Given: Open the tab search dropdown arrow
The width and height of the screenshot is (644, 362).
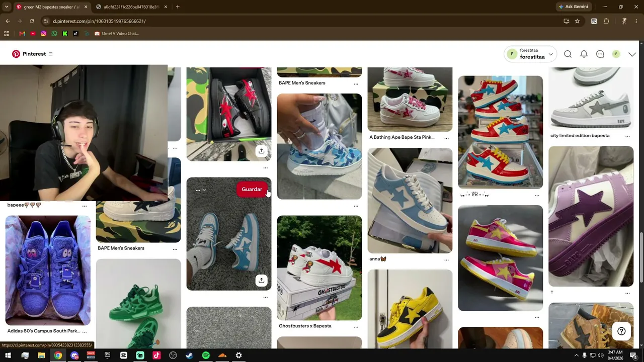Looking at the screenshot, I should [x=6, y=7].
